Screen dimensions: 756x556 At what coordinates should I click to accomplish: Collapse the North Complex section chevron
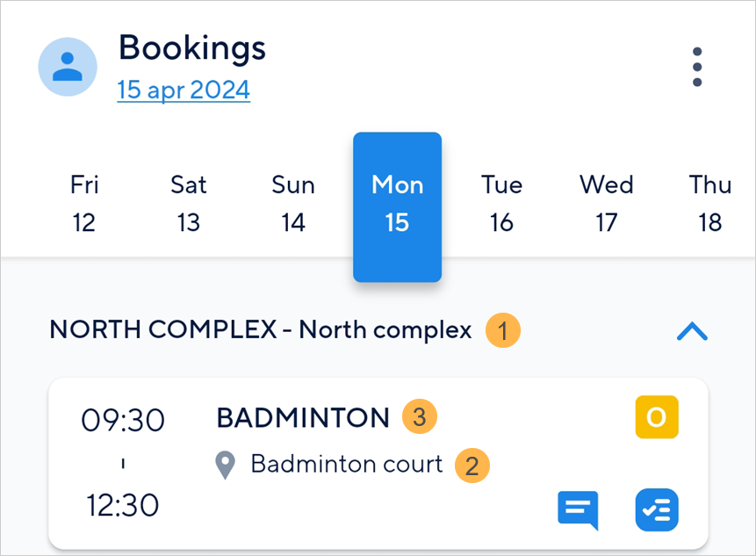[692, 331]
